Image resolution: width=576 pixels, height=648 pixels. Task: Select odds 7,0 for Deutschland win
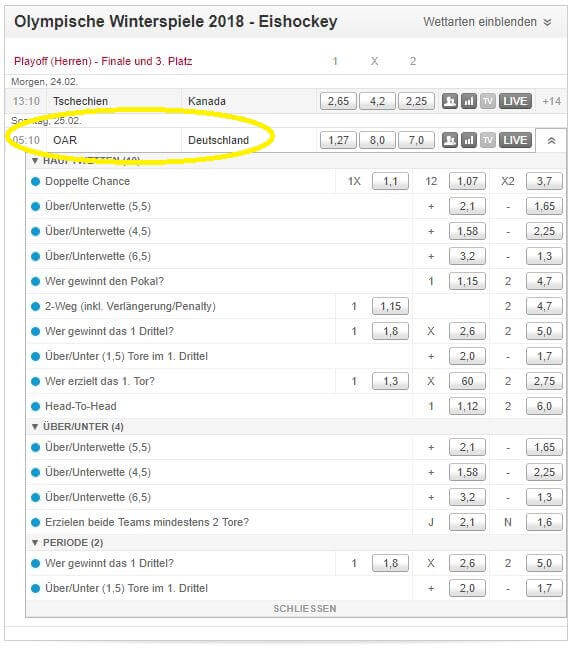[x=416, y=141]
